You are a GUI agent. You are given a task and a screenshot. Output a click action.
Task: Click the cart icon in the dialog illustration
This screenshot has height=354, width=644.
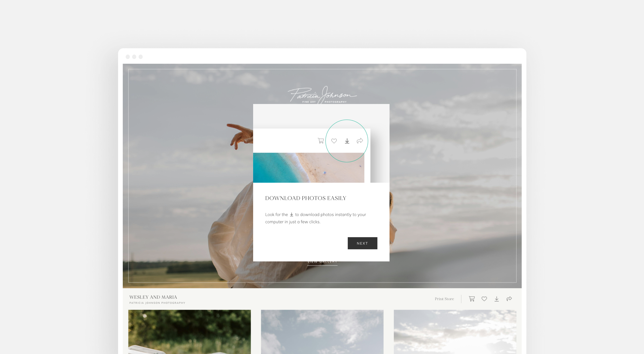pyautogui.click(x=320, y=141)
